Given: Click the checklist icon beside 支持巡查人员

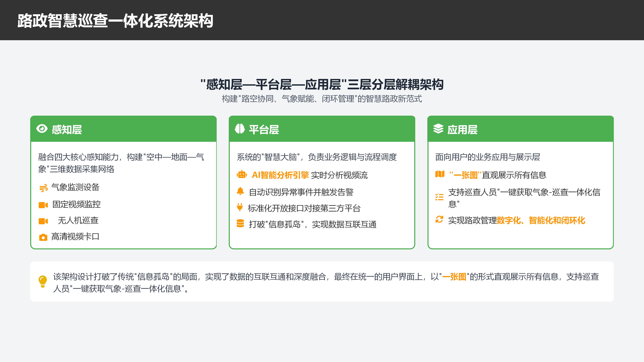Looking at the screenshot, I should tap(439, 197).
